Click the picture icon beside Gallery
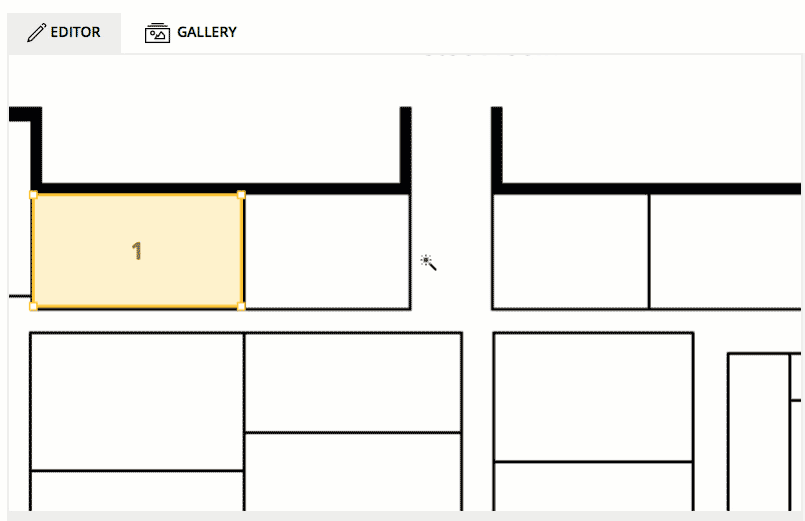805x521 pixels. 157,33
